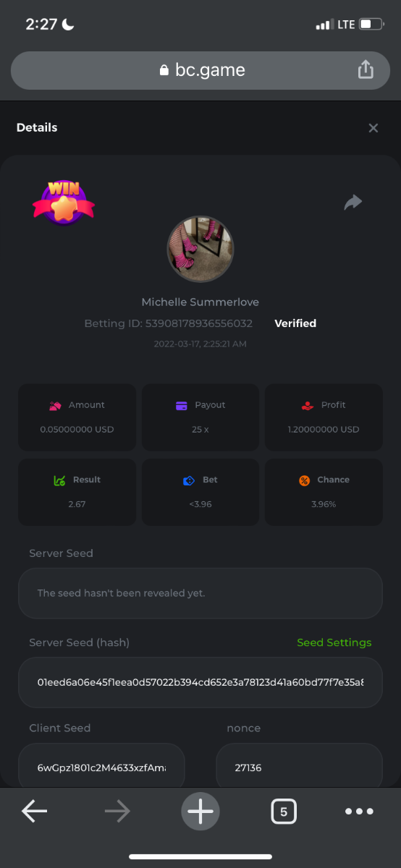Open a new tab with the plus button

(200, 812)
